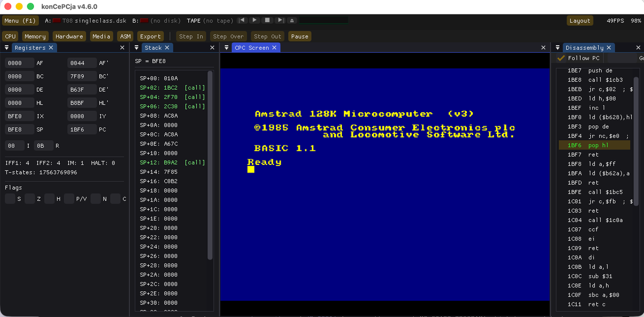Screen dimensions: 644x317
Task: Select disassembly line 1BF6 pop hl
Action: pos(596,145)
